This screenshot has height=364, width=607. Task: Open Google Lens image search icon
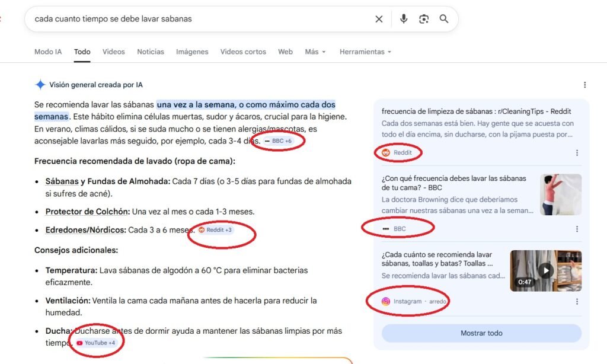pyautogui.click(x=424, y=19)
